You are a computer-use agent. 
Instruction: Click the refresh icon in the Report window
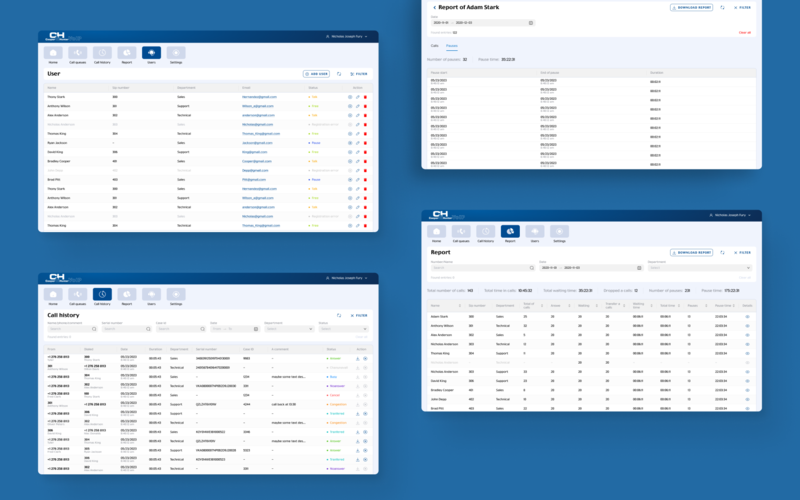click(x=722, y=253)
